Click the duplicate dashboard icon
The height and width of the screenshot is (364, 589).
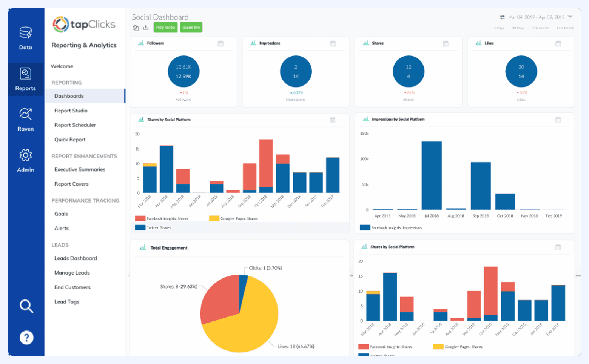[135, 28]
